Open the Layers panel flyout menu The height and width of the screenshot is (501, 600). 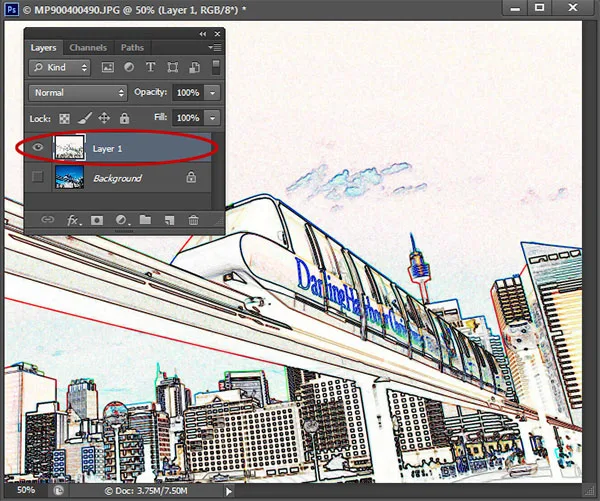(215, 47)
